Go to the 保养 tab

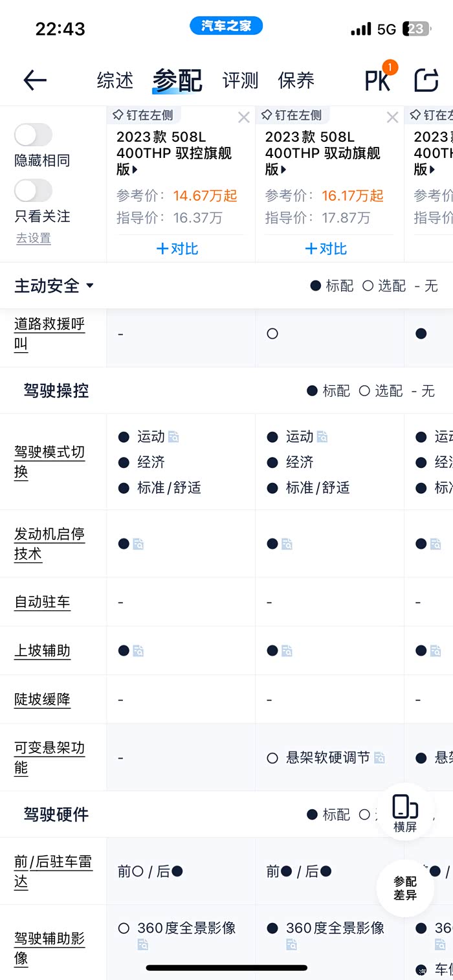[x=296, y=80]
